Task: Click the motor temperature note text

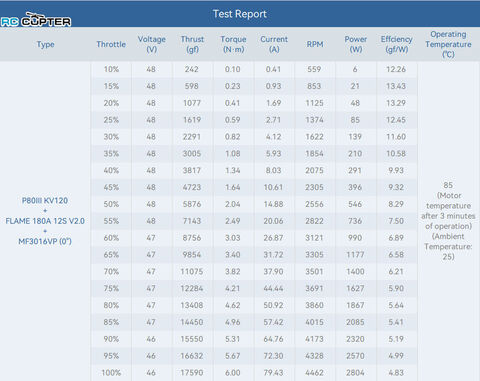Action: (448, 221)
